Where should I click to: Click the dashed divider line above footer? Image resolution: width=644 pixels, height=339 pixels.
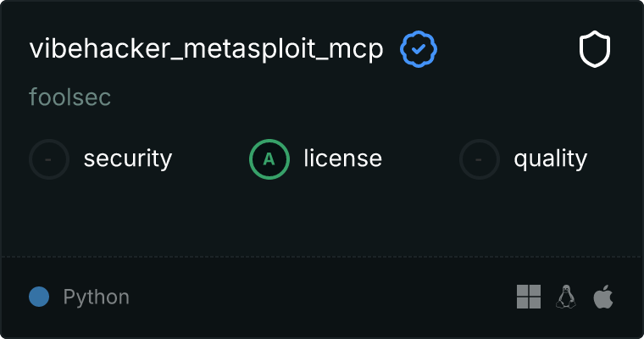coord(322,255)
